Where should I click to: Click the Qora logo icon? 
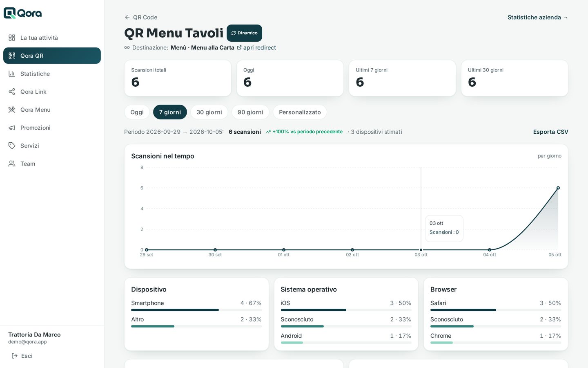click(x=10, y=13)
